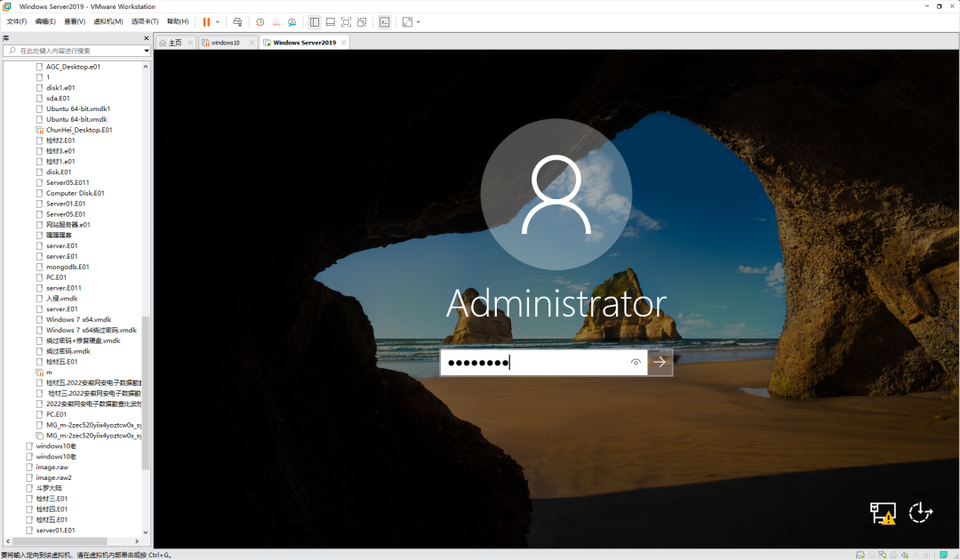Viewport: 960px width, 560px height.
Task: Select ChunHei_Desktop.E01 in the library
Action: point(79,130)
